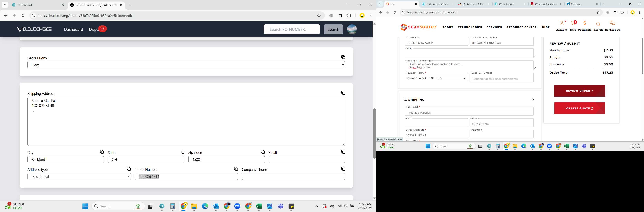Click the Windows Start button
This screenshot has height=212, width=644.
point(85,206)
